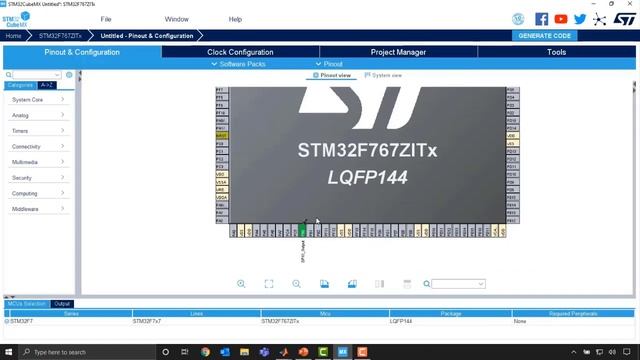Fit the chip to the view area
Viewport: 640px width, 360px height.
269,284
